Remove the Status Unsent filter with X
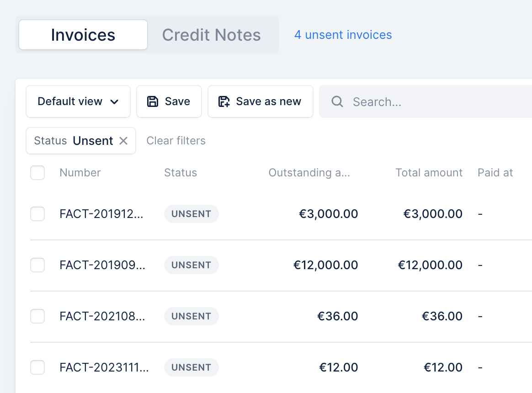The width and height of the screenshot is (532, 393). coord(123,140)
